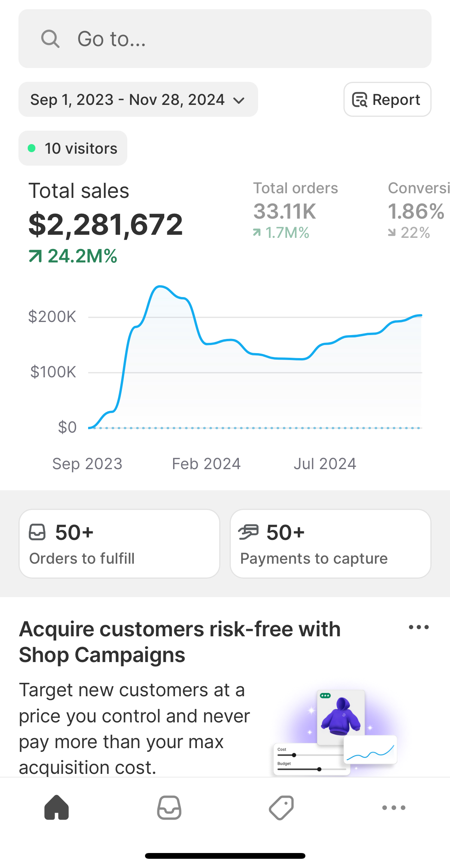View the 10 visitors live badge
450x868 pixels.
click(73, 148)
